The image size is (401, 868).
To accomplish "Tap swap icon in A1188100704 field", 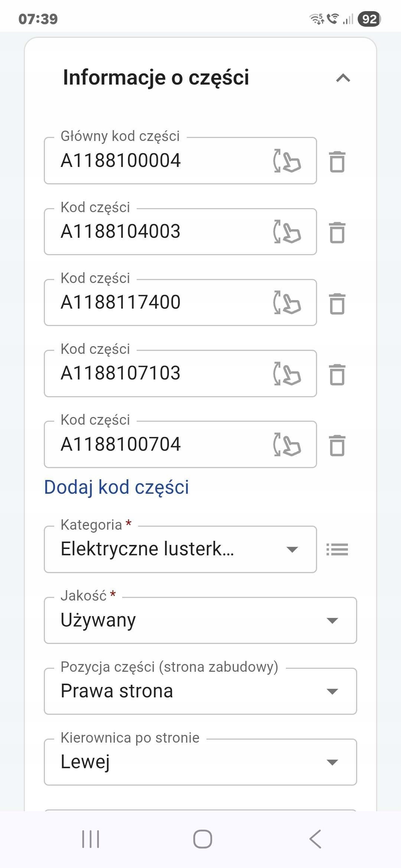I will click(287, 444).
